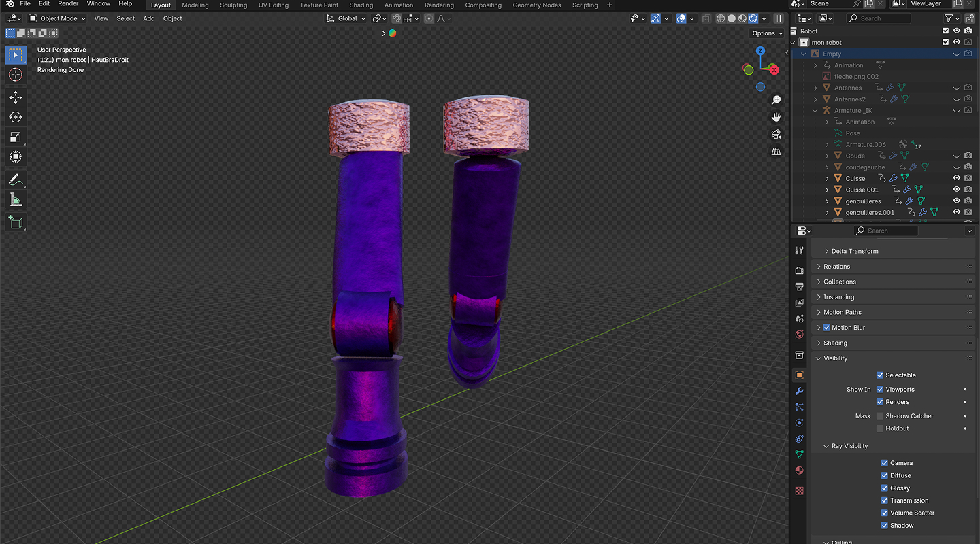The image size is (980, 544).
Task: Open the Modifiers properties tab
Action: 800,391
